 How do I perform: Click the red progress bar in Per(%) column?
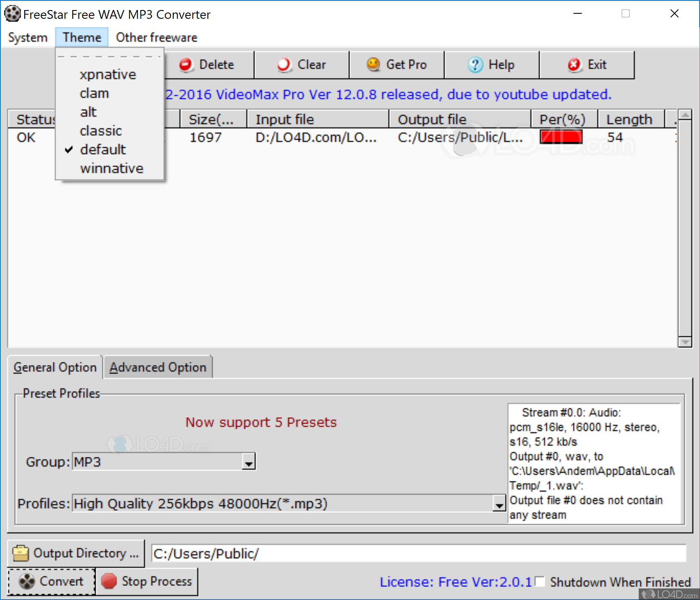(x=561, y=137)
